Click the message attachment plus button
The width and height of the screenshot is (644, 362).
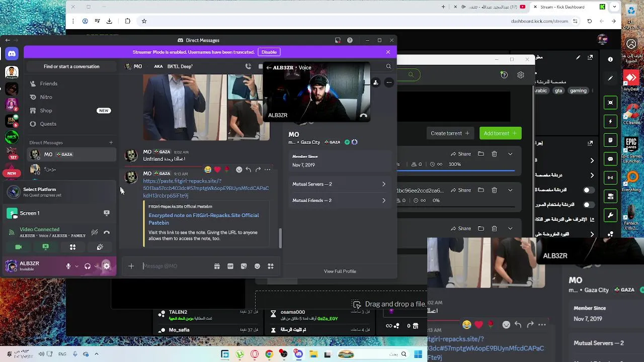click(131, 266)
